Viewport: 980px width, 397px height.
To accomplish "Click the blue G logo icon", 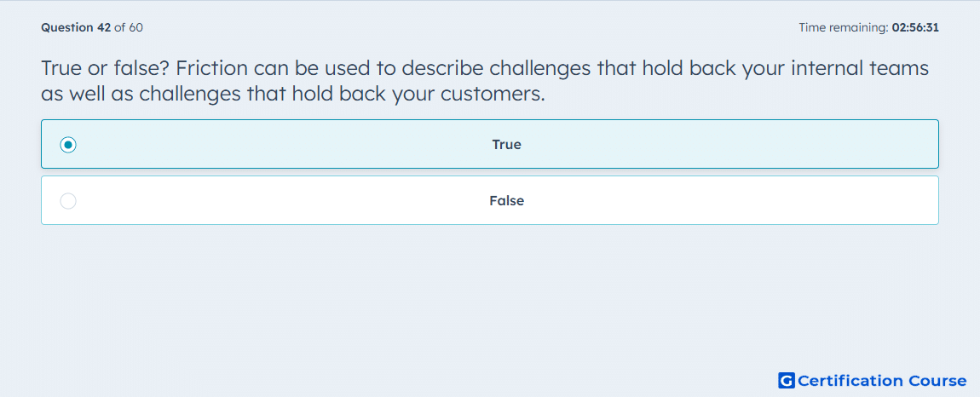I will point(787,381).
